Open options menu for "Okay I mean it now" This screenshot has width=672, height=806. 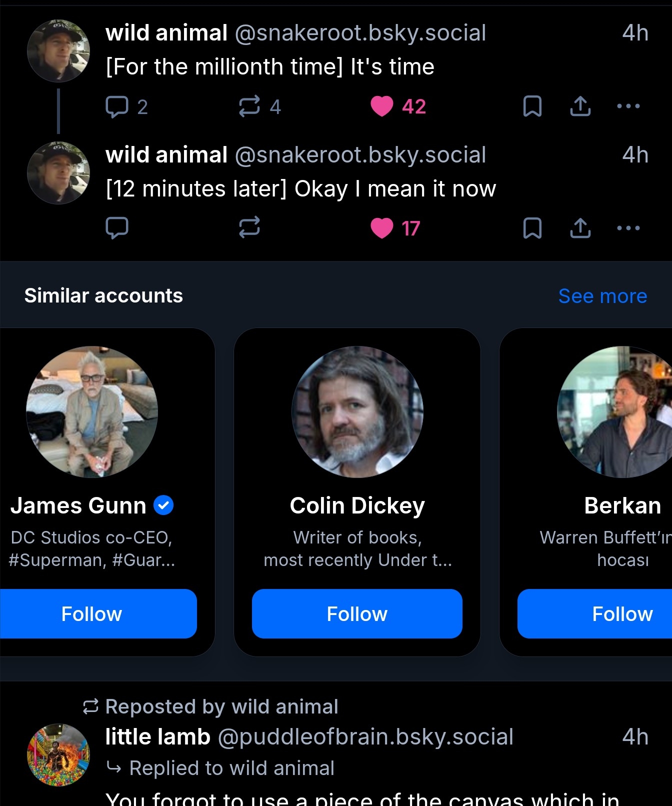click(628, 228)
